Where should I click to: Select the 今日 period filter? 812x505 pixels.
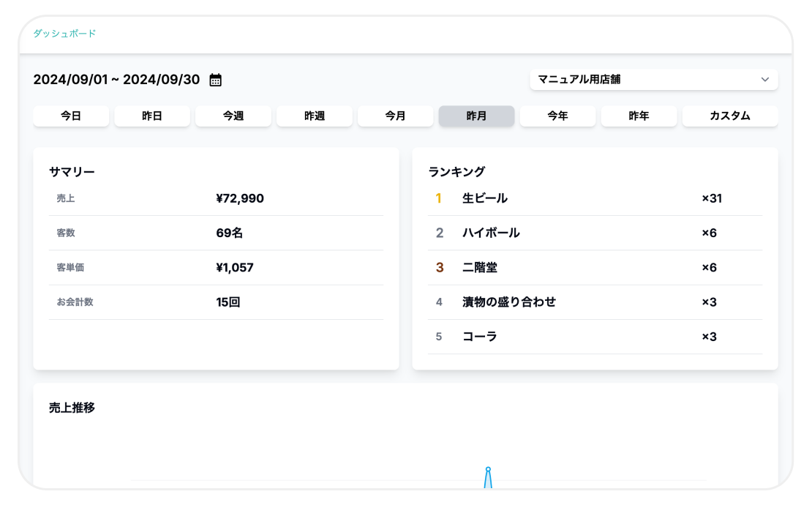point(71,116)
